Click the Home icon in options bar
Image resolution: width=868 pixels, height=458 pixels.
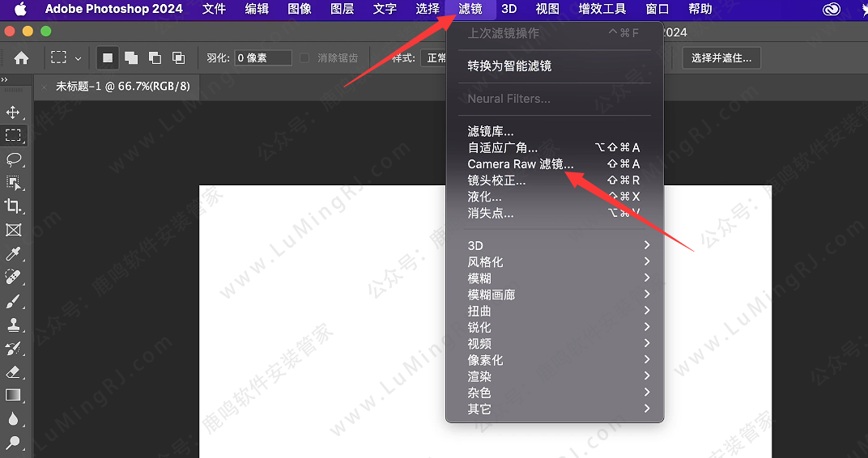click(21, 57)
